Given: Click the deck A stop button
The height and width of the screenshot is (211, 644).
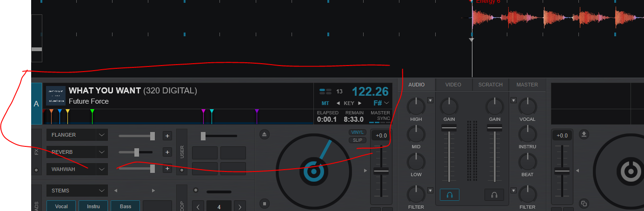Looking at the screenshot, I should tap(264, 204).
